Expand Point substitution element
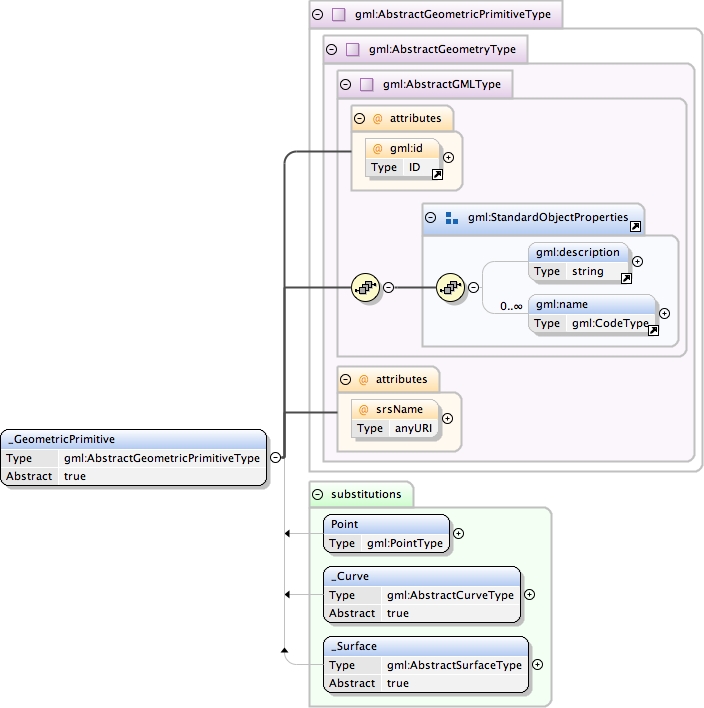This screenshot has height=708, width=704. [x=458, y=534]
